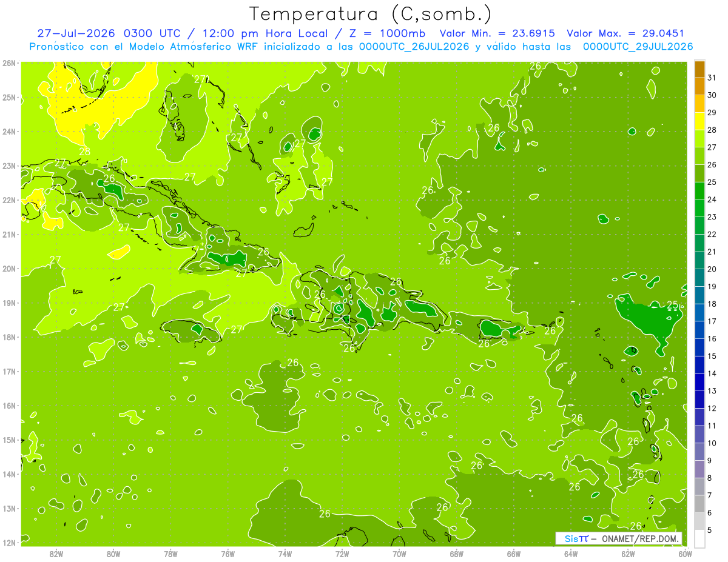Screen dimensions: 728x562
Task: Pick the purple swatch between 8 and 9
Action: pos(699,469)
